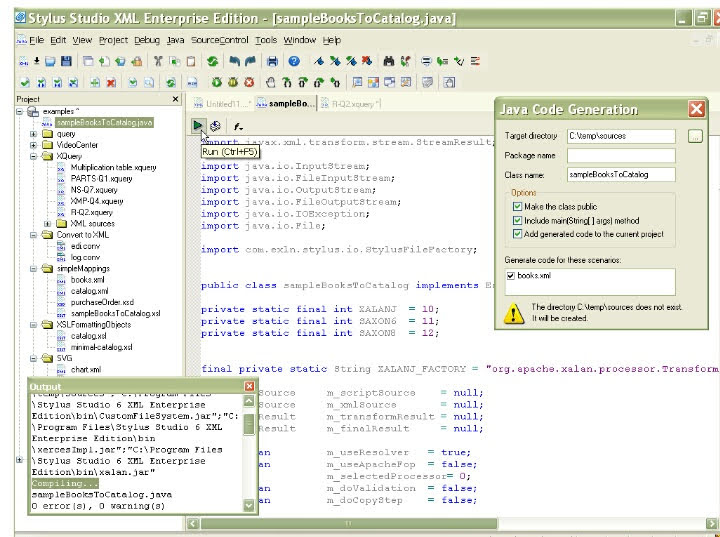Image resolution: width=720 pixels, height=537 pixels.
Task: Click the Undo arrow icon
Action: (x=235, y=61)
